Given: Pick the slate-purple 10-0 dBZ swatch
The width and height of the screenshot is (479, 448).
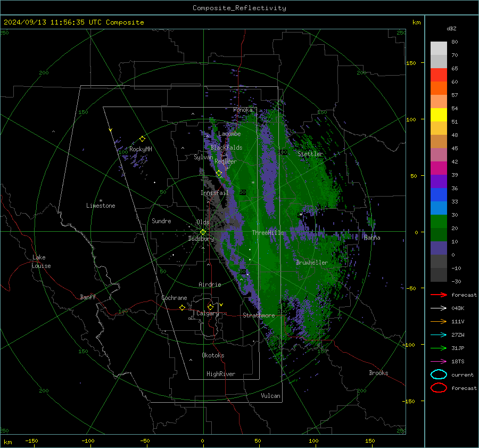Looking at the screenshot, I should point(439,248).
